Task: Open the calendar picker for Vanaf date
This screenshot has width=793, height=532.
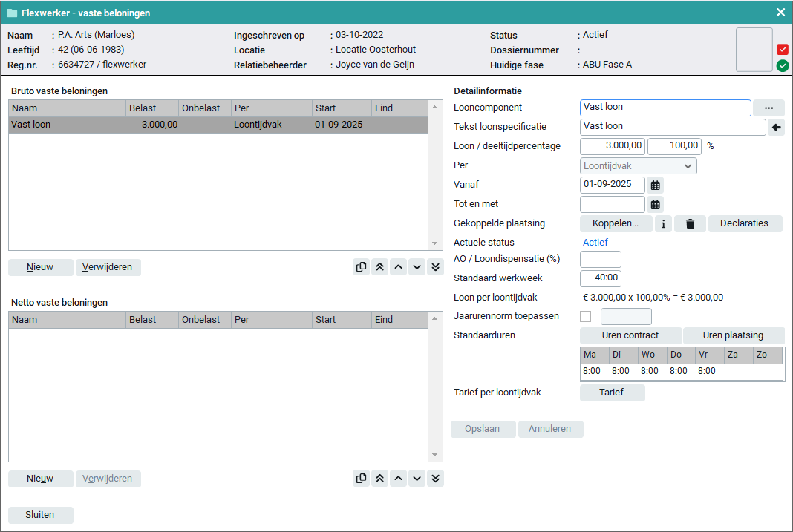Action: click(656, 185)
